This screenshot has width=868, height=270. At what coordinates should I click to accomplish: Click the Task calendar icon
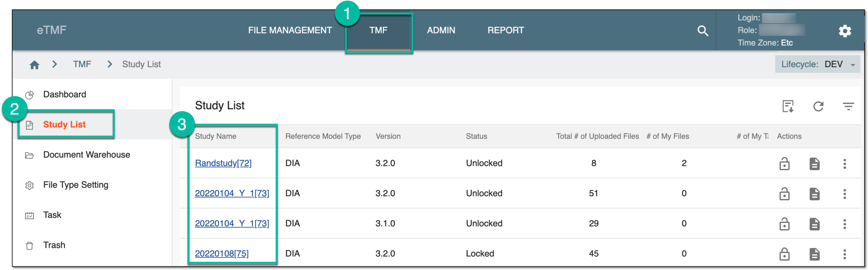(x=30, y=216)
